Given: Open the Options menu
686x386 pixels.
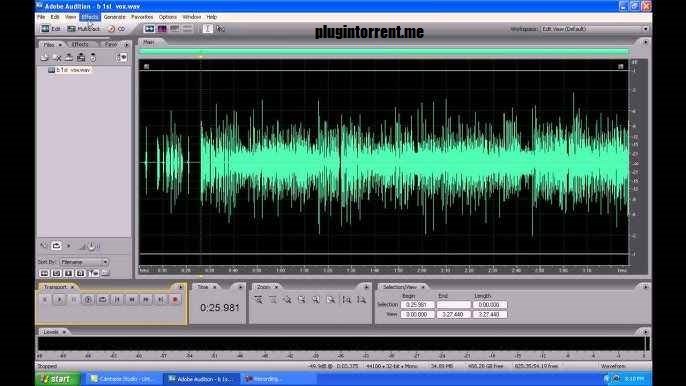Looking at the screenshot, I should coord(168,17).
